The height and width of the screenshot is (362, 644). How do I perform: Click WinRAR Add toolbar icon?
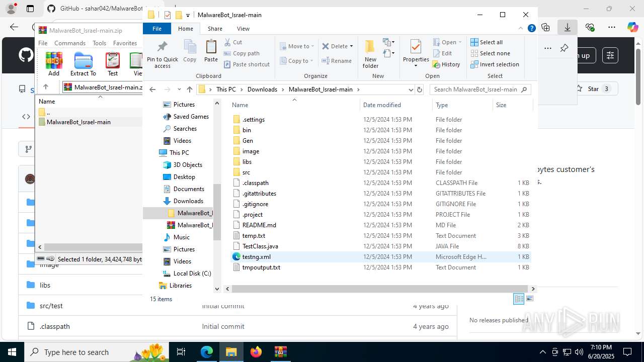pyautogui.click(x=54, y=64)
